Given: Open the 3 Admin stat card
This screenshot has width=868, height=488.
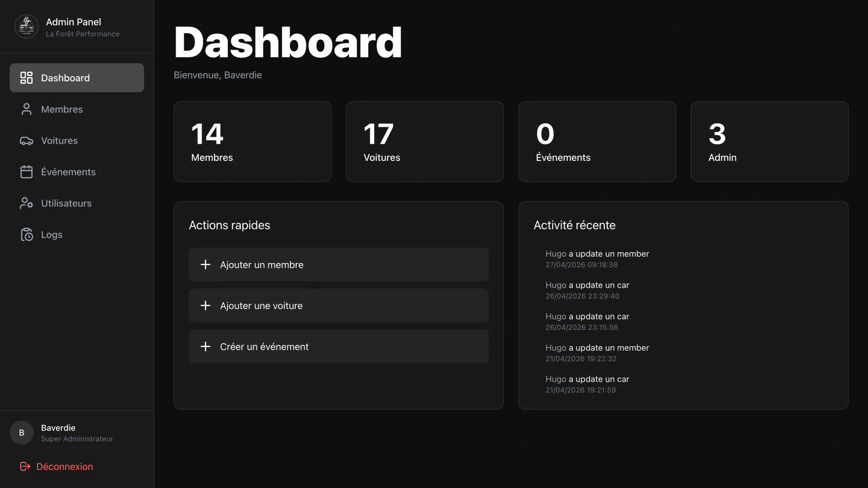Looking at the screenshot, I should pyautogui.click(x=769, y=141).
